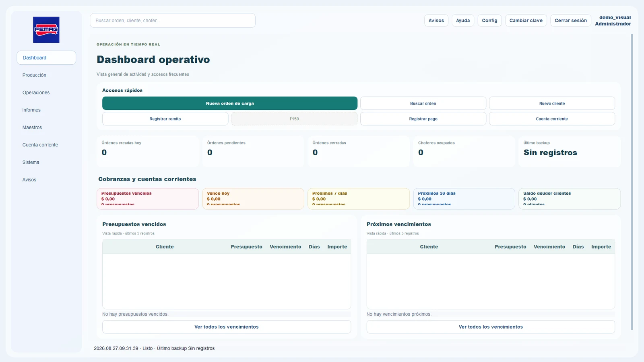Go to Producción section

46,75
